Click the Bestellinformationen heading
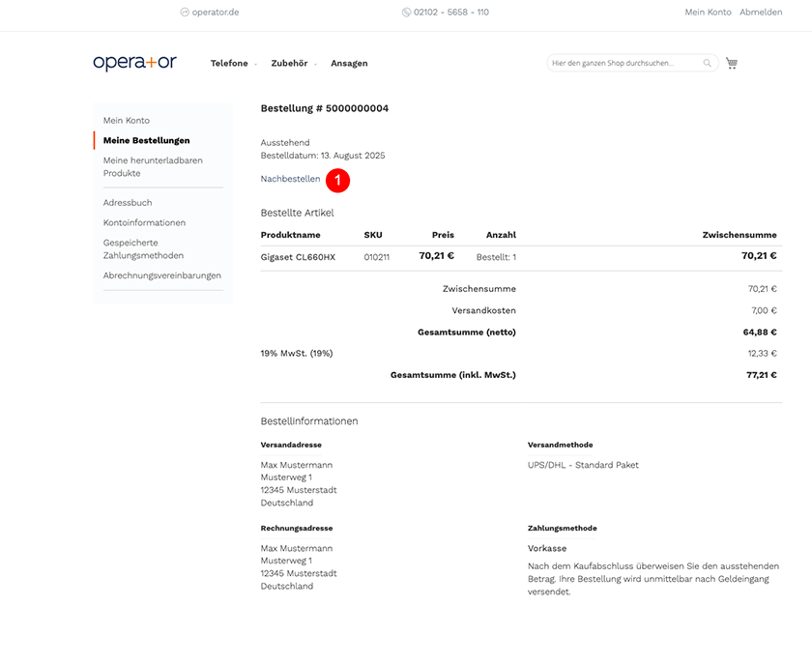 pyautogui.click(x=309, y=421)
